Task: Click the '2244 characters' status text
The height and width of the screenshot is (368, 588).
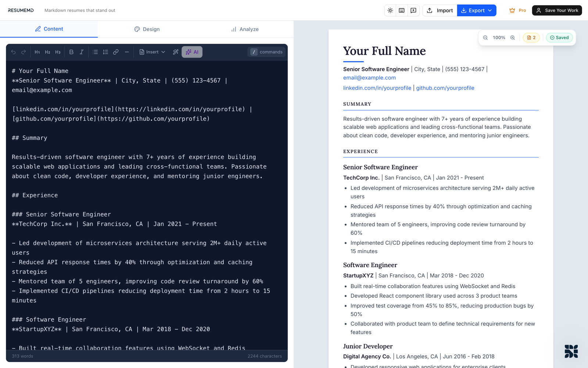Action: point(265,356)
